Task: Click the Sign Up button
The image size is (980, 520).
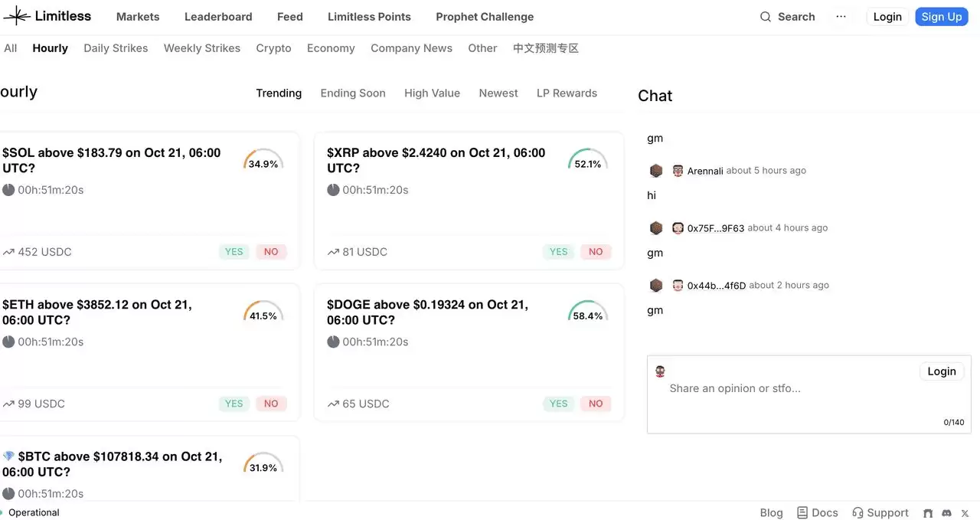Action: pyautogui.click(x=941, y=16)
